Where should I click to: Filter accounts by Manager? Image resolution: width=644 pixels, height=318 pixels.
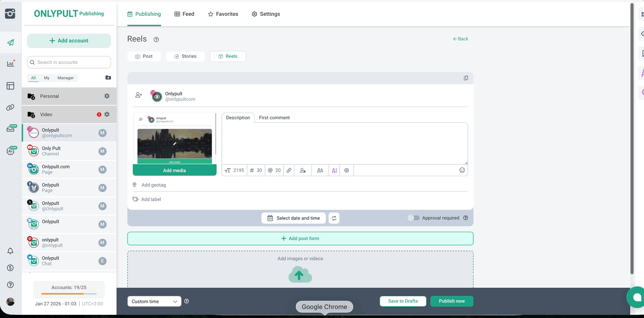tap(65, 78)
